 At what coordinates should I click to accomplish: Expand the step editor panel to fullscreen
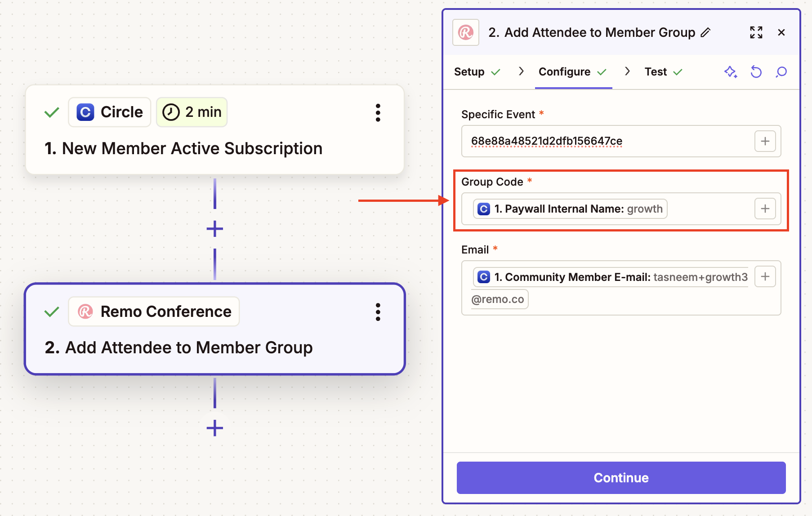[x=756, y=32]
